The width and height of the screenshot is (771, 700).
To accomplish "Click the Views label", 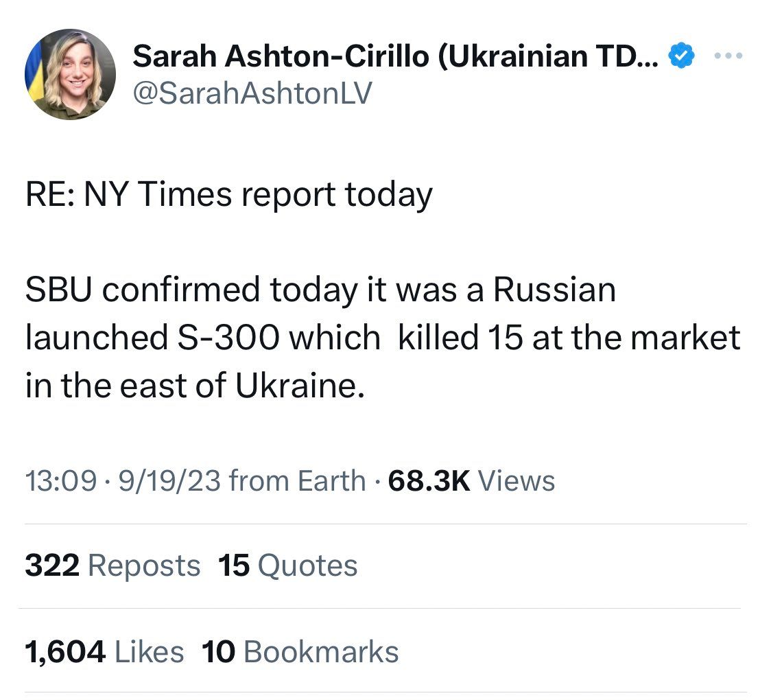I will click(x=519, y=480).
